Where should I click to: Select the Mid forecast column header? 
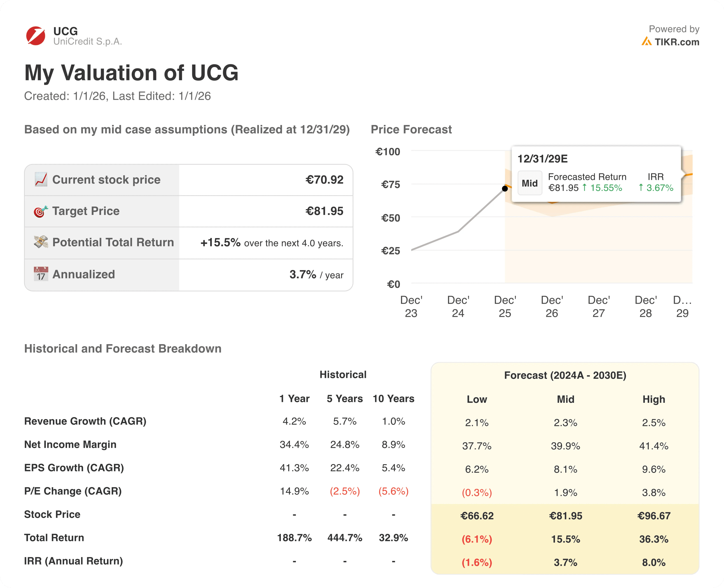(565, 399)
